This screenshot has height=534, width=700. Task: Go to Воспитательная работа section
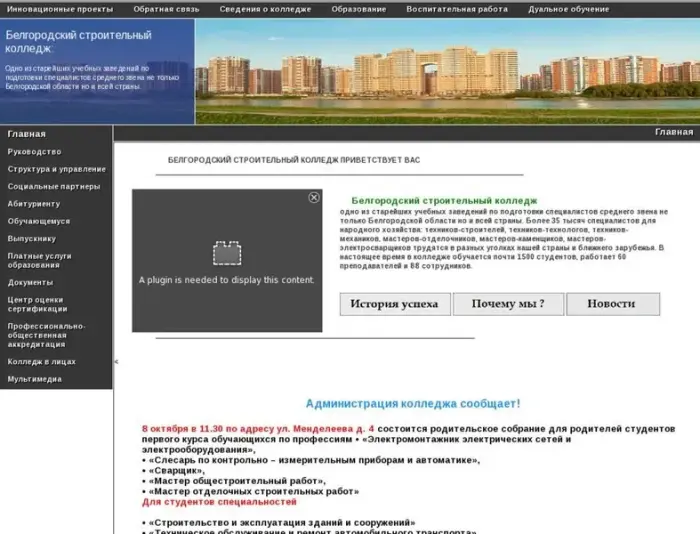click(x=456, y=9)
